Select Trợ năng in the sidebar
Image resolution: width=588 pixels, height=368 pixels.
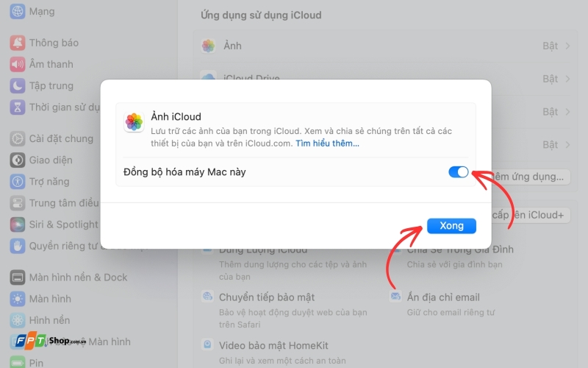point(49,181)
